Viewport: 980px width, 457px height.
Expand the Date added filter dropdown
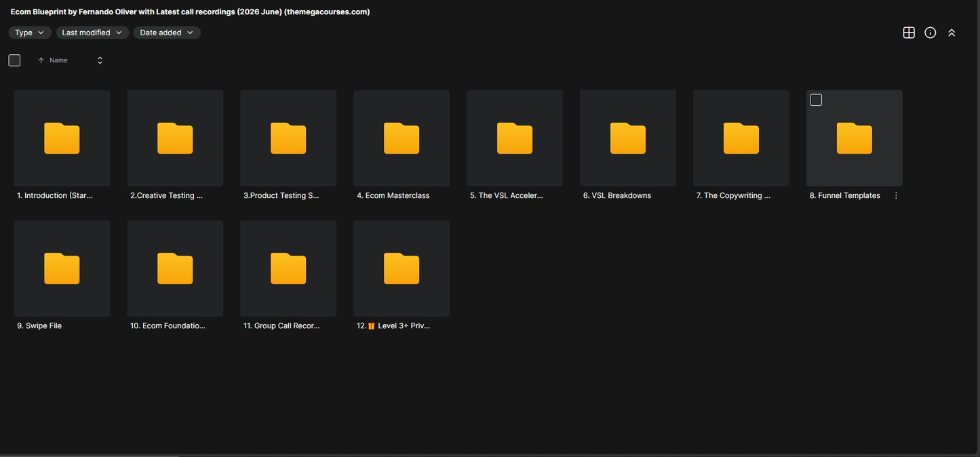coord(167,33)
